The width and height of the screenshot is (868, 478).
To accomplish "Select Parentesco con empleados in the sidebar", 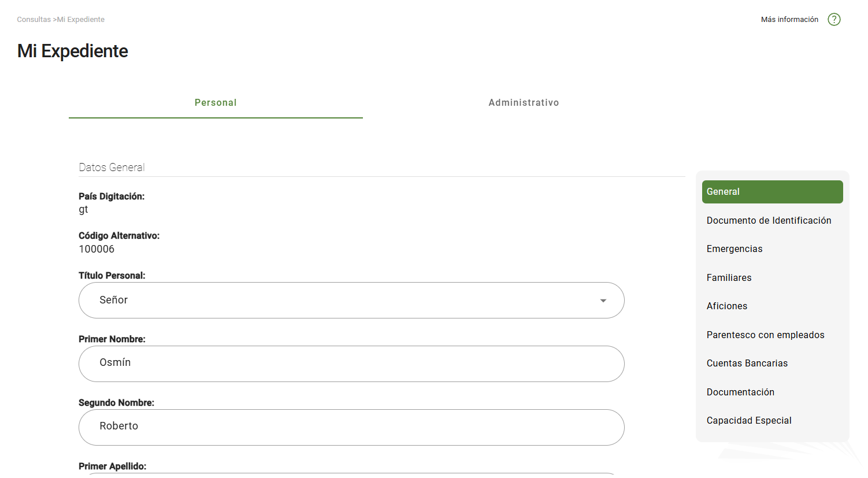I will [765, 335].
